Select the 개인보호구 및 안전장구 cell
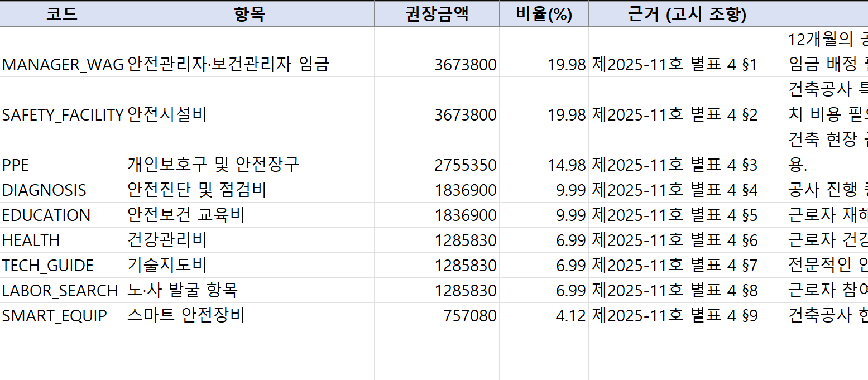Image resolution: width=868 pixels, height=380 pixels. (249, 152)
